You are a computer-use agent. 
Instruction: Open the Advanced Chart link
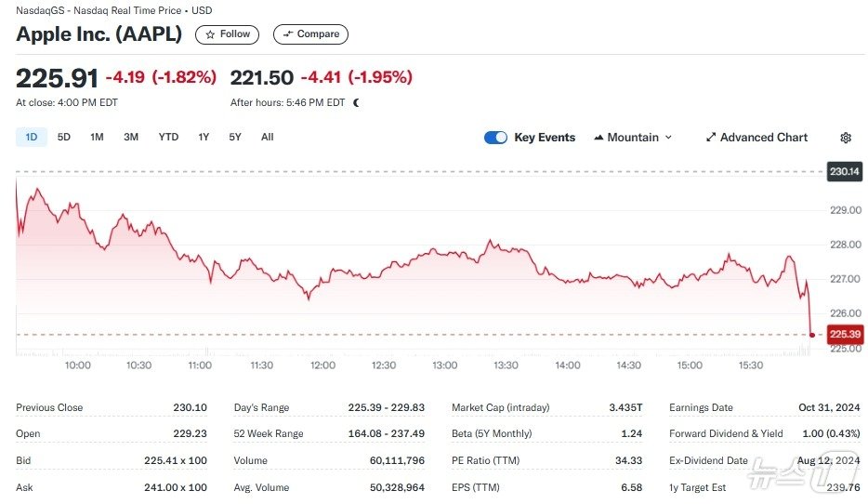pos(763,138)
